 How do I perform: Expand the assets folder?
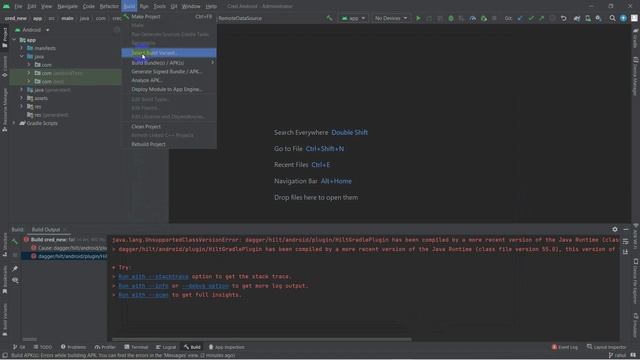(x=22, y=98)
